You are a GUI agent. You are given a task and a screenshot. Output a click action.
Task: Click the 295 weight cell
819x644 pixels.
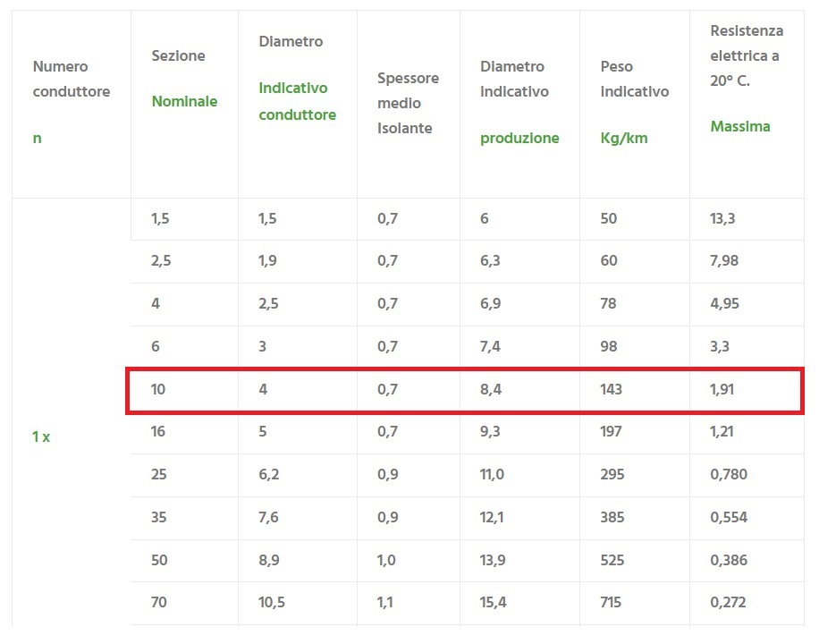(x=612, y=475)
